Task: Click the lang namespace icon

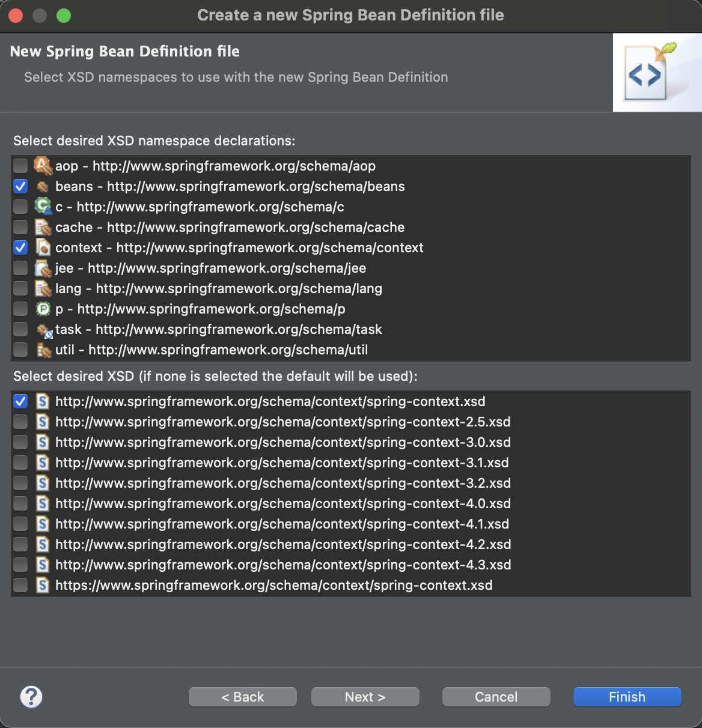Action: coord(43,288)
